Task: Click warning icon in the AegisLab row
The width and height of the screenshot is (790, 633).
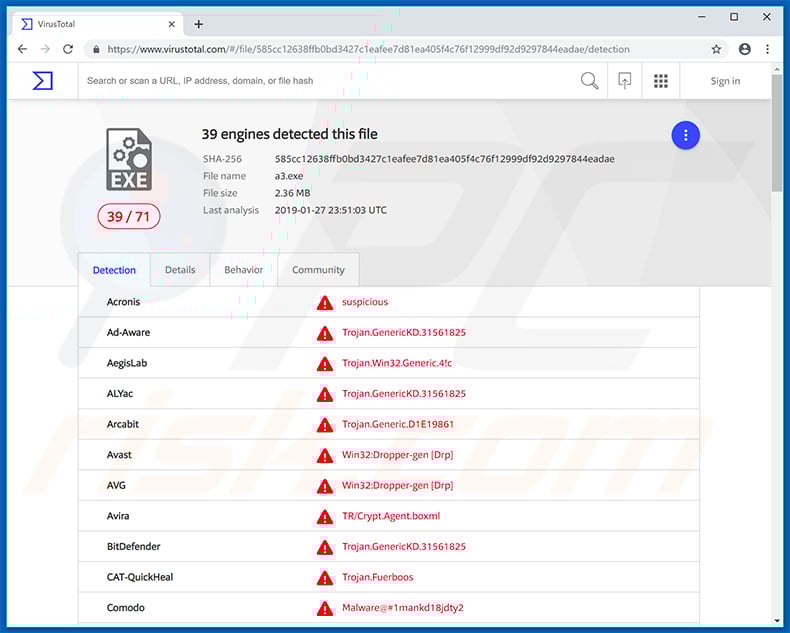Action: [x=325, y=364]
